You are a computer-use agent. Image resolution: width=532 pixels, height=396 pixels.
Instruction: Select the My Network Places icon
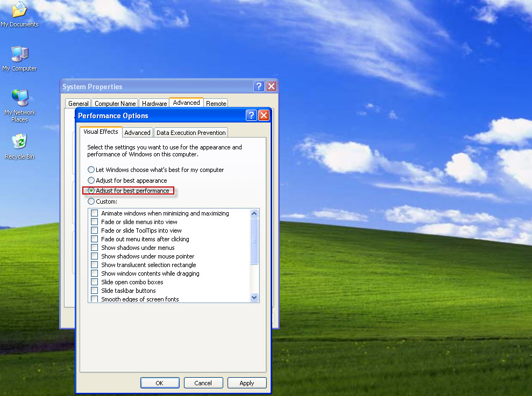pyautogui.click(x=20, y=106)
